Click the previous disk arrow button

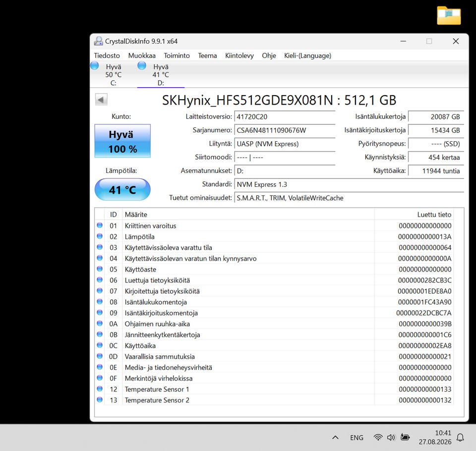coord(101,100)
